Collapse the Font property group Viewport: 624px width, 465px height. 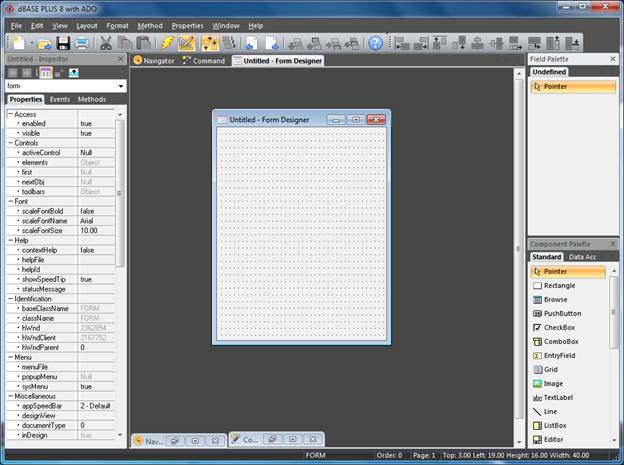(x=10, y=201)
